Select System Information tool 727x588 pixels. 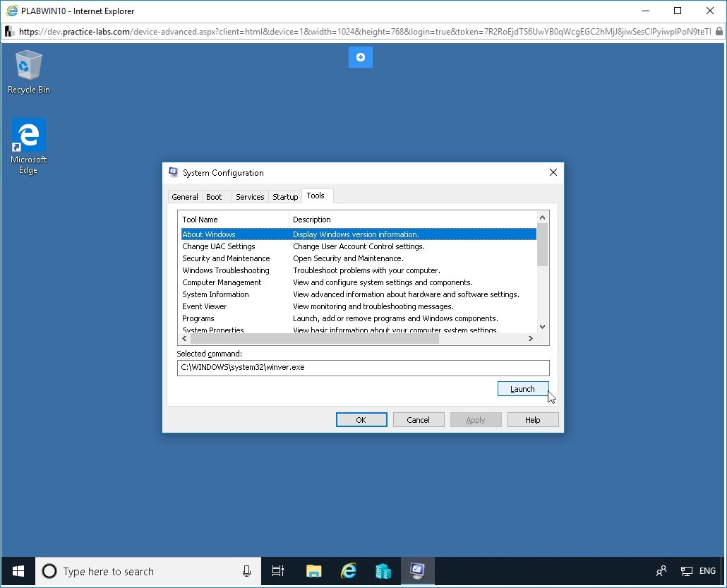[x=359, y=294]
